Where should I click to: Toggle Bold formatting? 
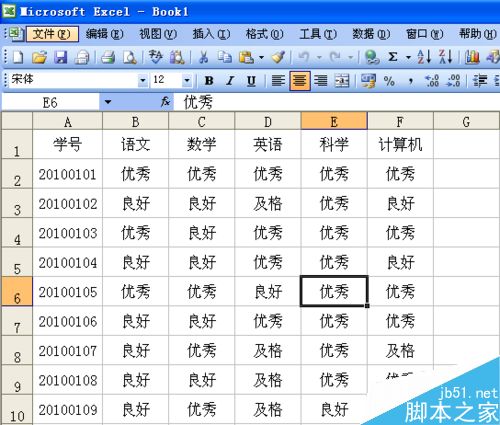point(209,80)
